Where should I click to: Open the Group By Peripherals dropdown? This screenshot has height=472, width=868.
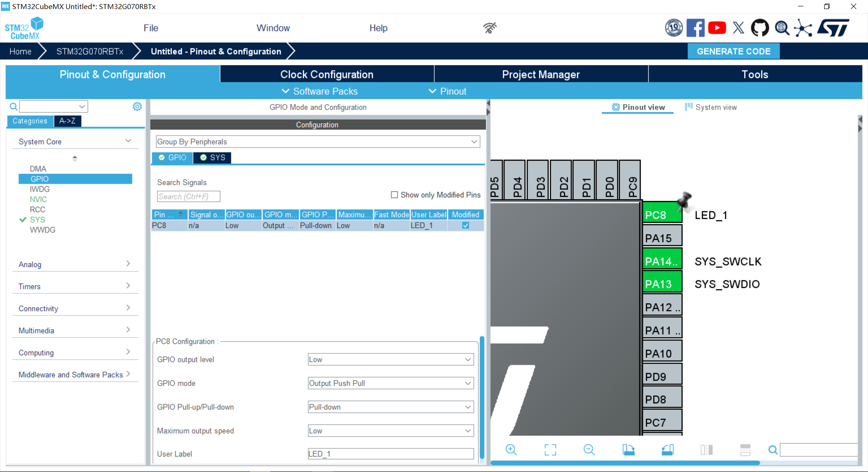(x=317, y=142)
